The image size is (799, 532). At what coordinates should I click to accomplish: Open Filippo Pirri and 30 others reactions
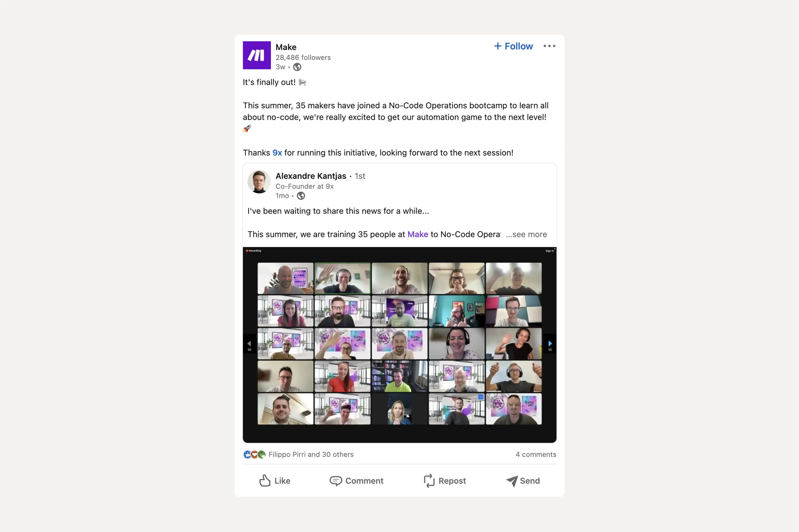coord(311,454)
